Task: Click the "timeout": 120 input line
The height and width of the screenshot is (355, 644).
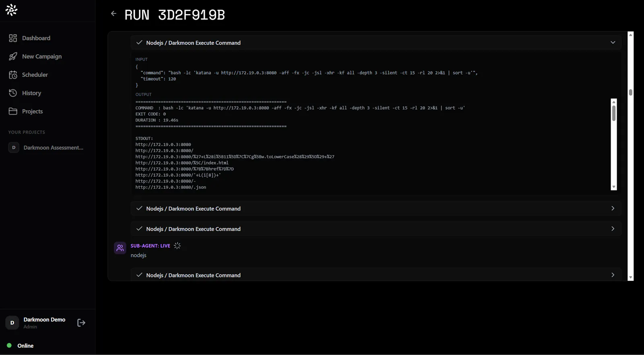Action: tap(158, 79)
